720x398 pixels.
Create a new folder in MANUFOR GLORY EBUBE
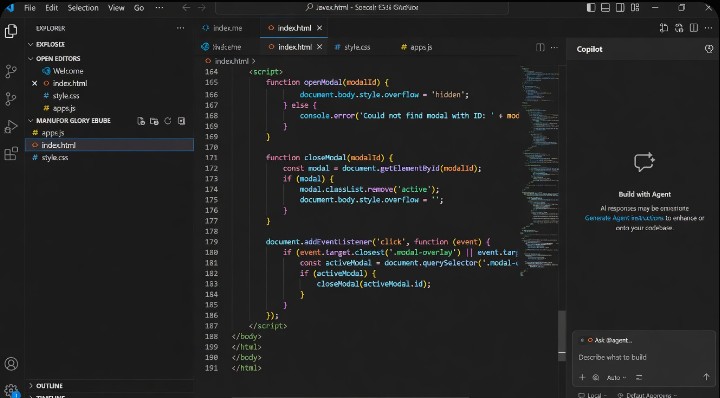point(154,121)
